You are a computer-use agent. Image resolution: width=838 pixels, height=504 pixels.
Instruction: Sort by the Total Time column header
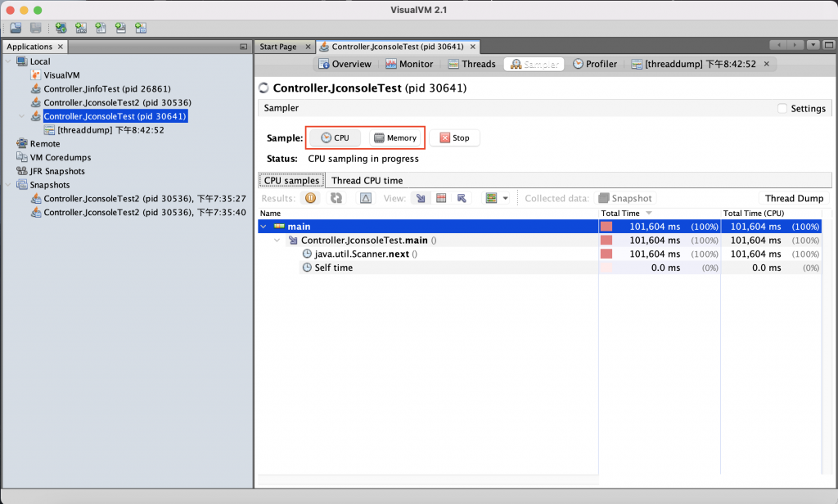click(659, 214)
